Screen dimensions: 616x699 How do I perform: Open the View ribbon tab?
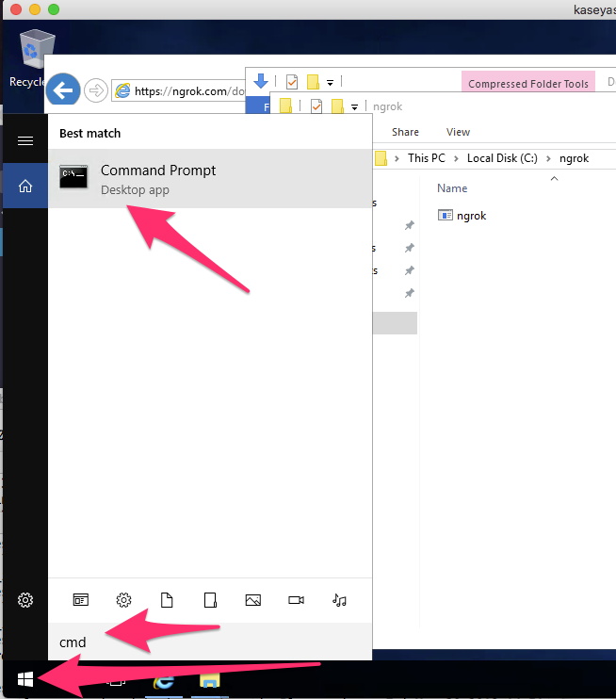point(458,132)
